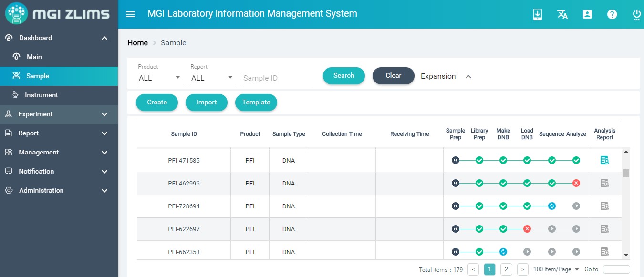Click Home in the breadcrumb
Screen dimensions: 644x277
click(x=137, y=43)
